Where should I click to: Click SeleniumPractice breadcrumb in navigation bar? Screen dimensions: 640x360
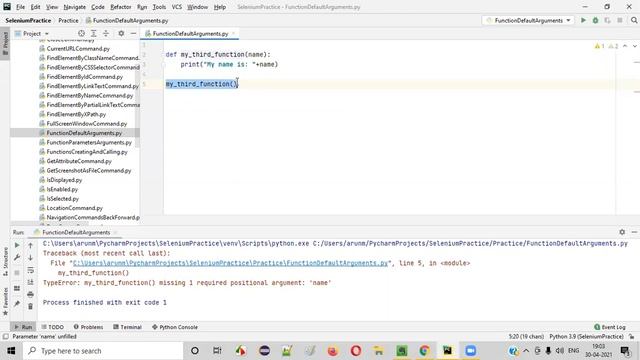tap(28, 20)
